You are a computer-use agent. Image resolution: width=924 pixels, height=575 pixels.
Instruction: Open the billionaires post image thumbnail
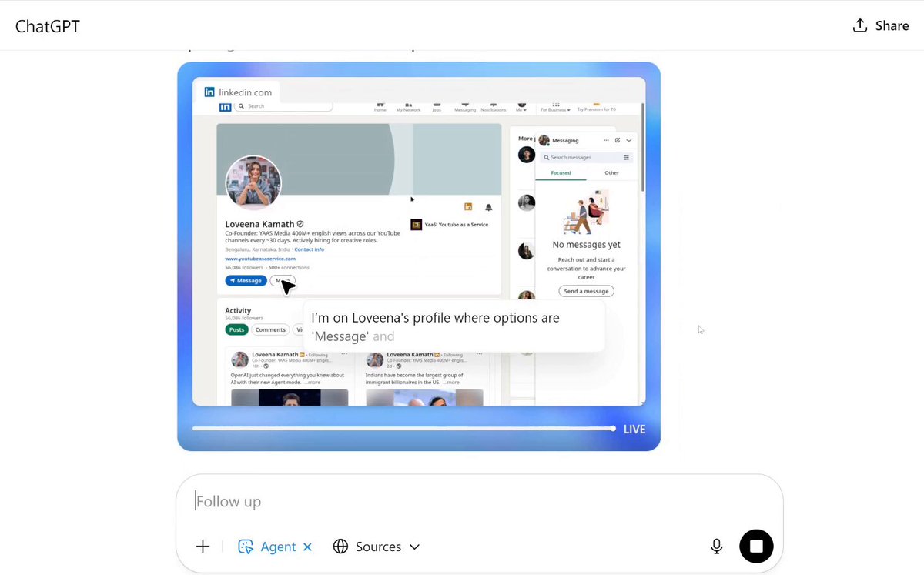pyautogui.click(x=424, y=397)
